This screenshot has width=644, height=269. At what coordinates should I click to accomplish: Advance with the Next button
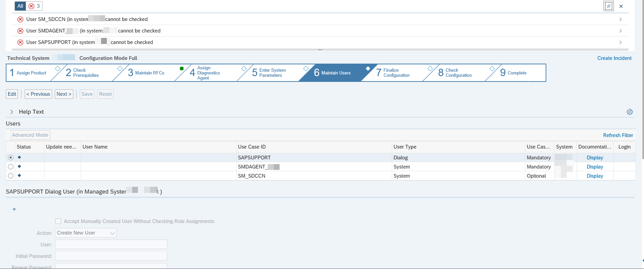pos(64,94)
